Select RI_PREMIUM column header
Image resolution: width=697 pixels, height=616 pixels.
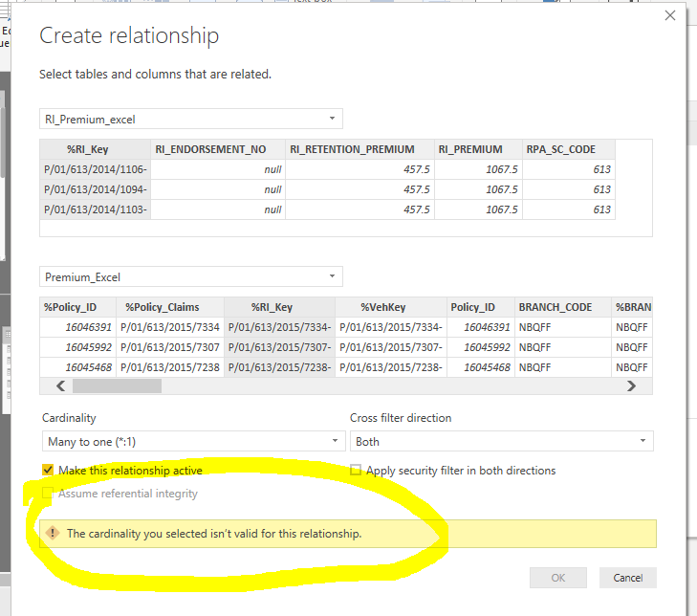click(478, 149)
